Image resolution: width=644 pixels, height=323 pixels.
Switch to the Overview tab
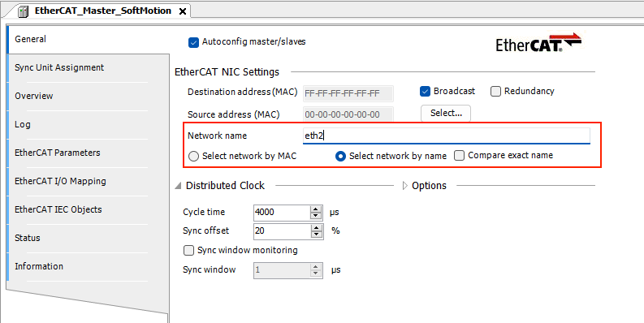pos(88,96)
